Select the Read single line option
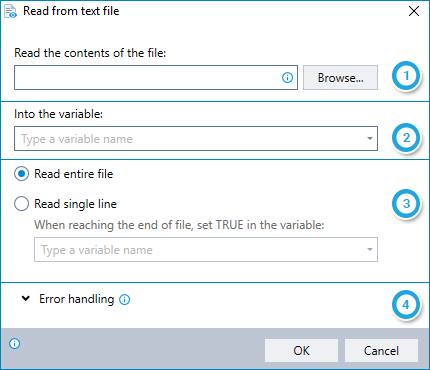This screenshot has width=430, height=370. [x=21, y=204]
